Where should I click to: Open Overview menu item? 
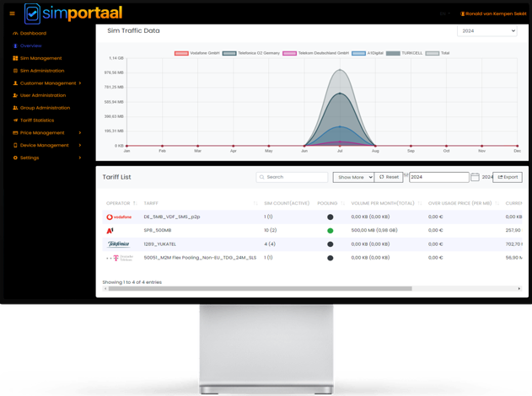tap(31, 45)
